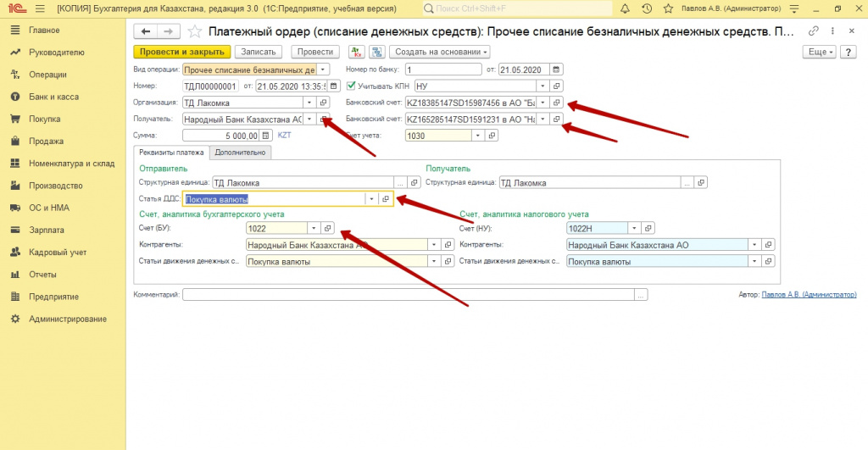Screen dimensions: 868x450
Task: Open Номенклатура и склад section
Action: point(71,164)
